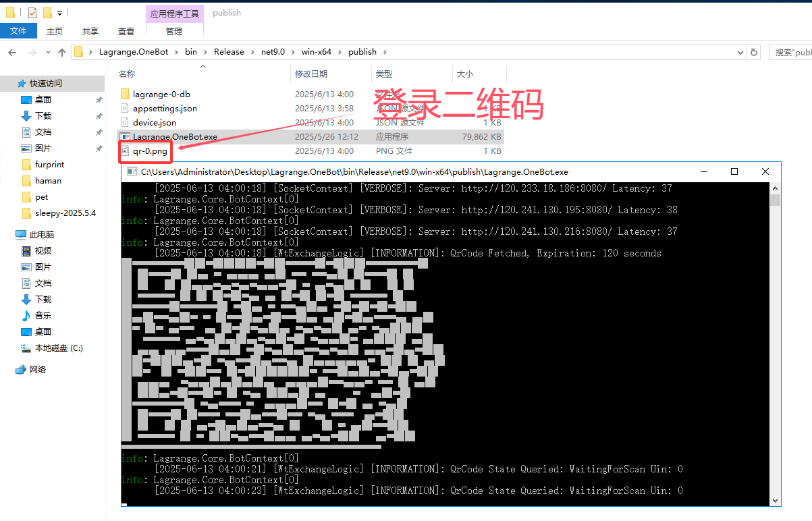The image size is (812, 521).
Task: Select the 应用程序工具 contextual tab header
Action: [174, 13]
